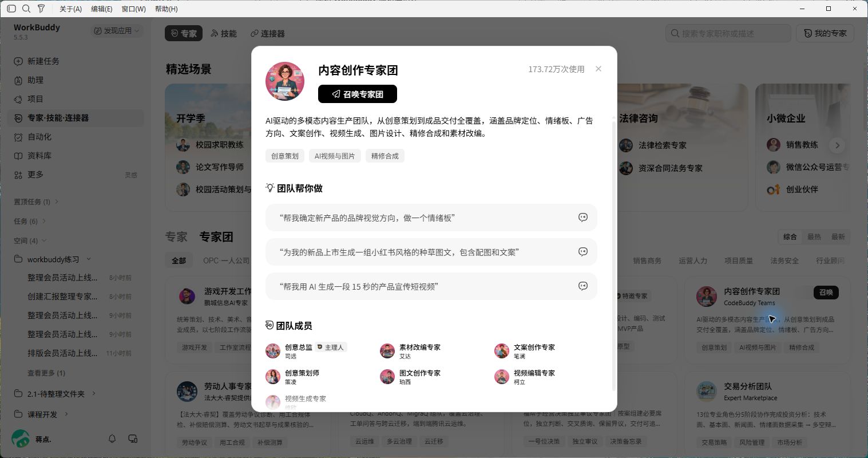Screen dimensions: 868x458
Task: Select the 最热 sort option
Action: click(x=814, y=236)
